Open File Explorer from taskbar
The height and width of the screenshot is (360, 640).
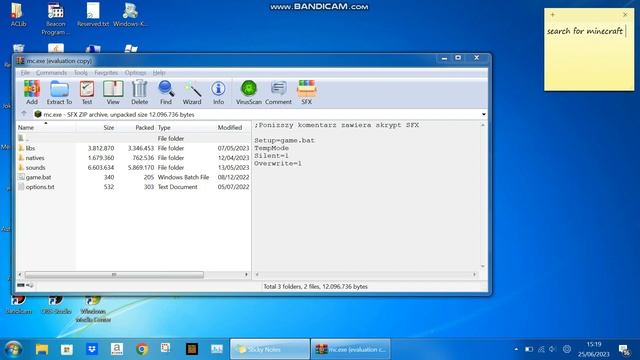[42, 349]
